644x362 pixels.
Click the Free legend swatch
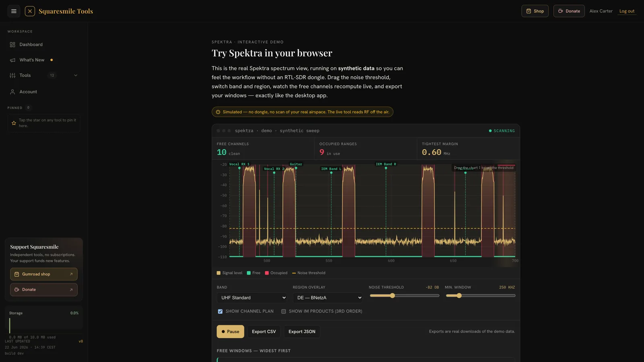click(249, 273)
